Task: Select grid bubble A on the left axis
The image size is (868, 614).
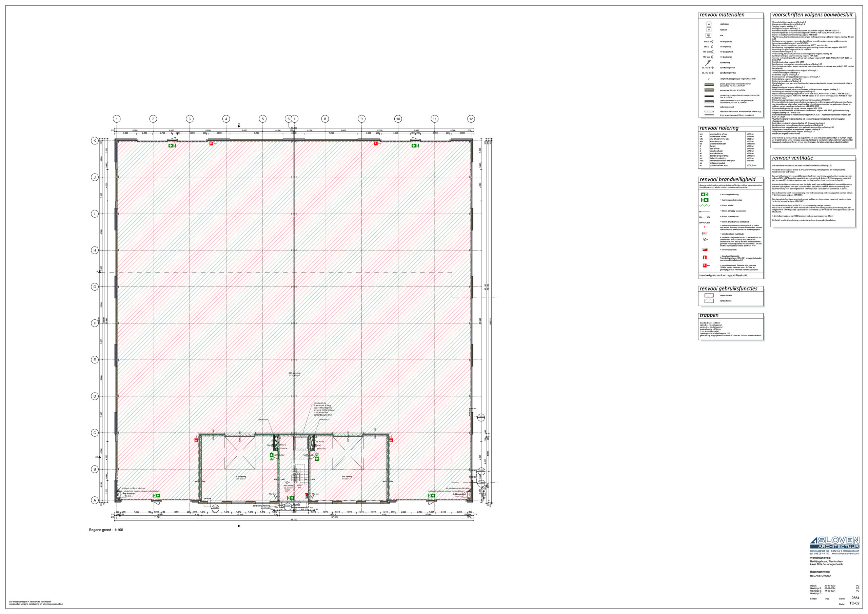Action: click(x=95, y=500)
